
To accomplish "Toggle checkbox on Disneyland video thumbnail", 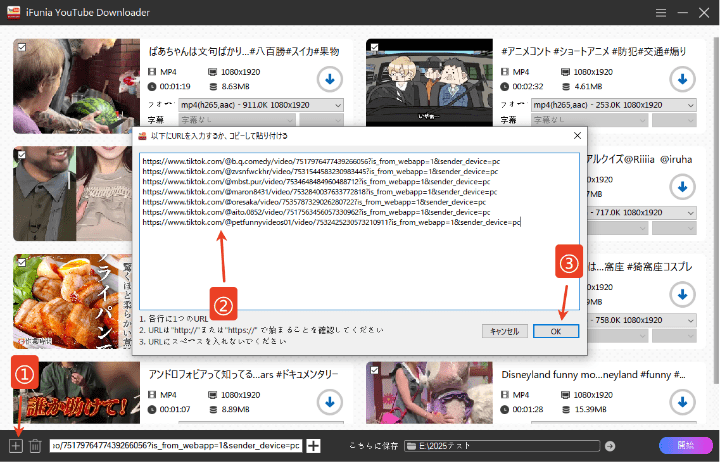I will 374,370.
